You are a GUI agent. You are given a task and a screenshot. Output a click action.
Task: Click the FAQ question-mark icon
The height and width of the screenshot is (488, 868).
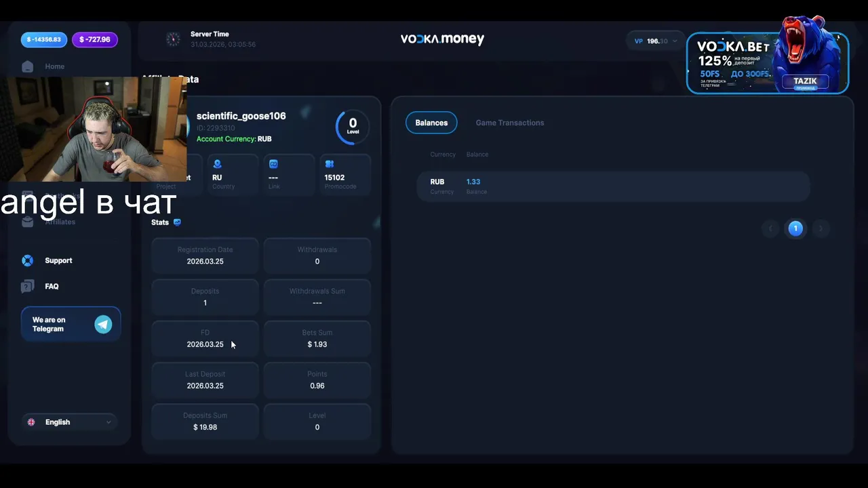[27, 286]
